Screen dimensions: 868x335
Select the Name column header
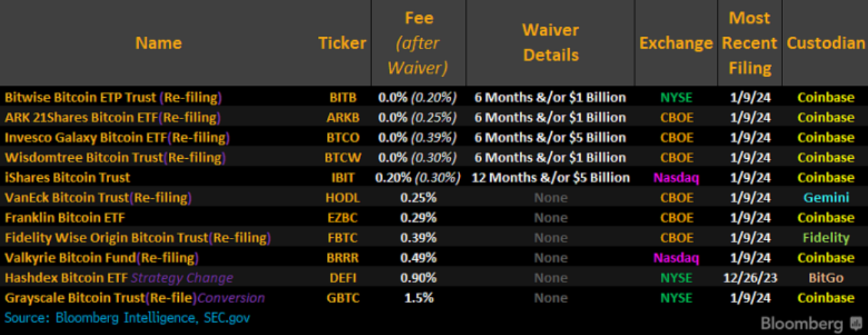[158, 43]
